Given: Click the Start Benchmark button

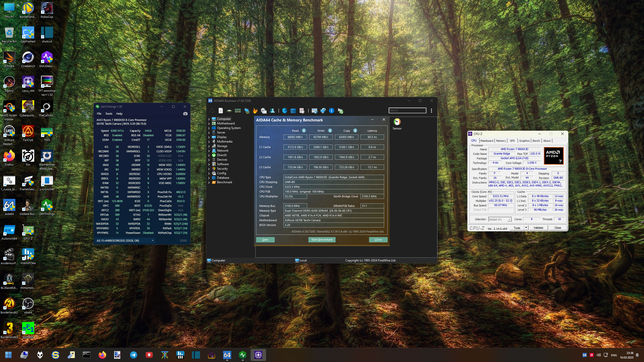Looking at the screenshot, I should click(322, 240).
